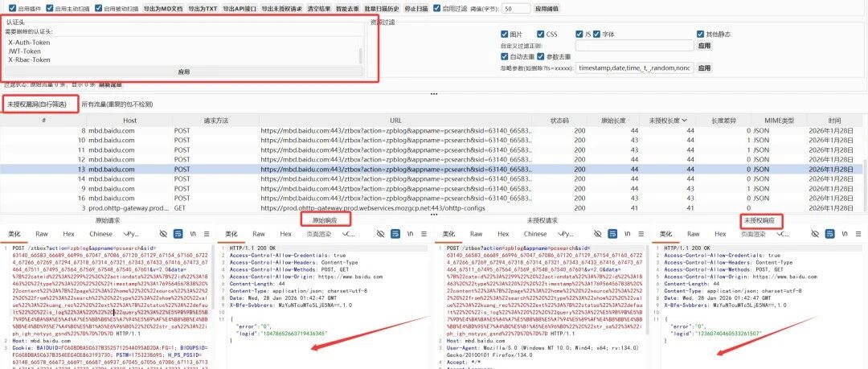The width and height of the screenshot is (868, 369).
Task: Toggle word wrap icon in 未授权请求 panel
Action: [612, 234]
